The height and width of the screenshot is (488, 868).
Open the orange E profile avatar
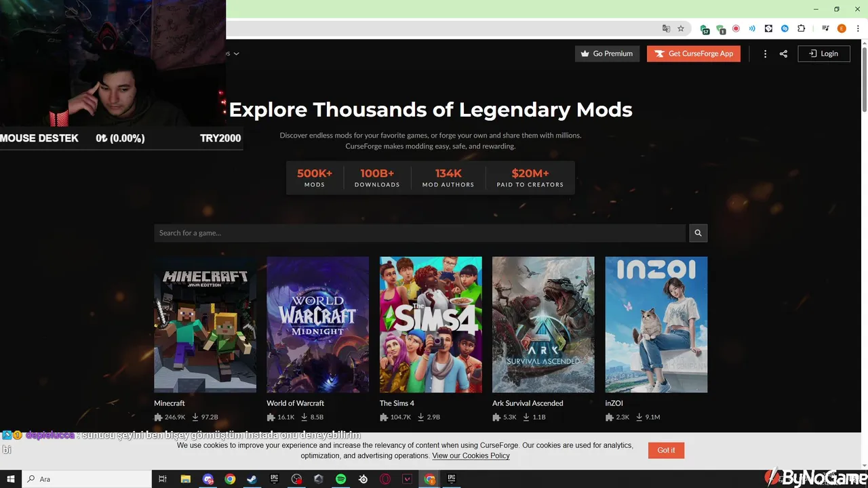pos(842,28)
